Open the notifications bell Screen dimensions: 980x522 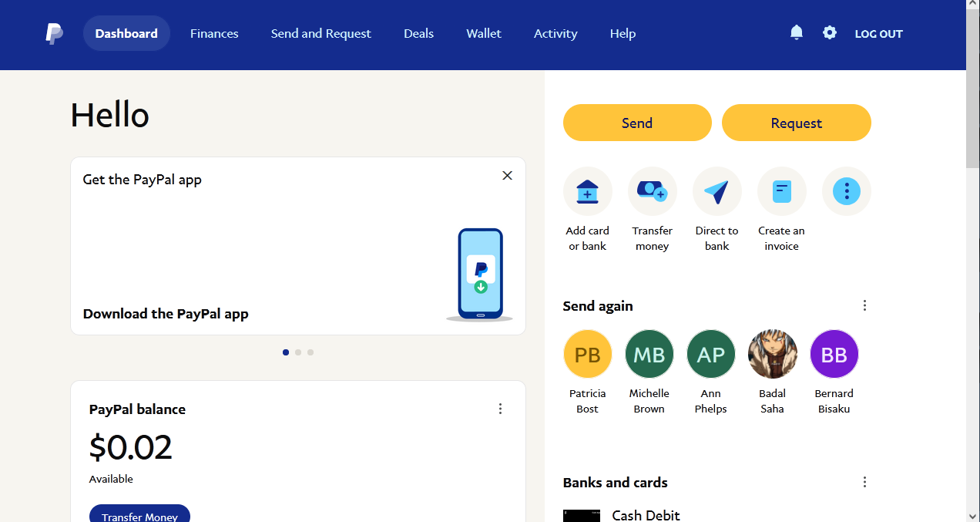pos(797,32)
